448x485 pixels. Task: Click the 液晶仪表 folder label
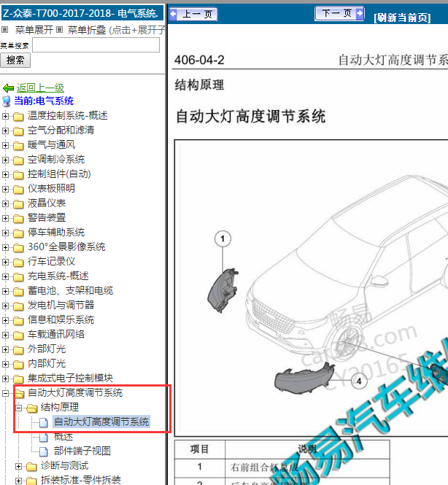[47, 203]
